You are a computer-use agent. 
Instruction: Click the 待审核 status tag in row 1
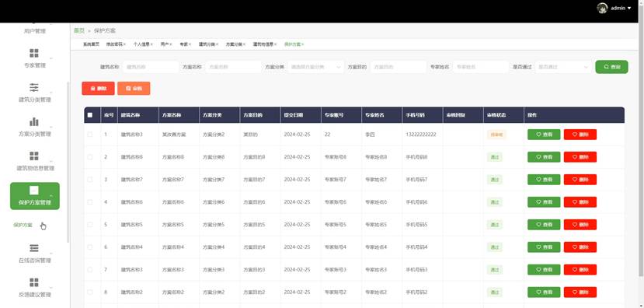pyautogui.click(x=496, y=135)
